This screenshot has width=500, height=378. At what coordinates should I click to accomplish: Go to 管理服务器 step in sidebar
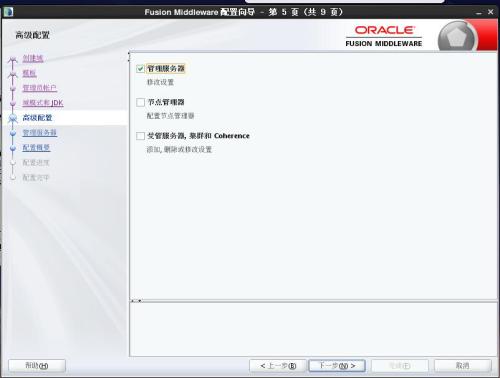(x=39, y=133)
